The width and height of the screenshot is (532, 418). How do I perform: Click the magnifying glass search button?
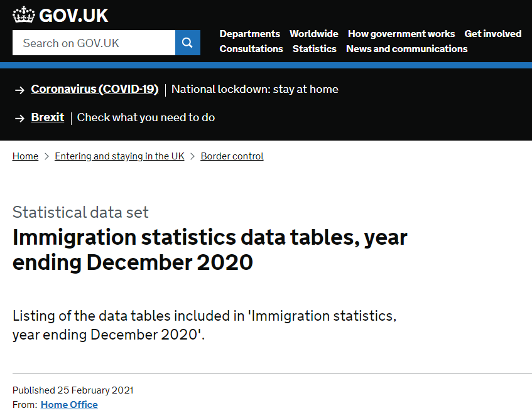187,43
